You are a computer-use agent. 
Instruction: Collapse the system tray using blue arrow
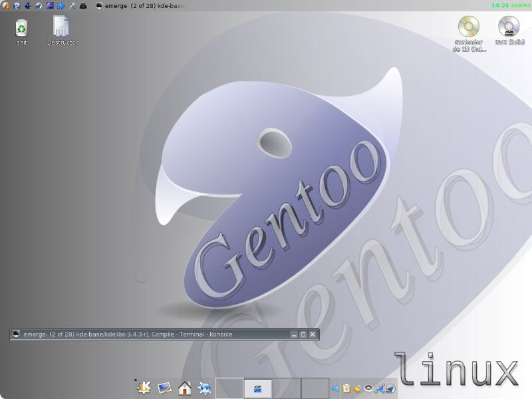pos(335,388)
